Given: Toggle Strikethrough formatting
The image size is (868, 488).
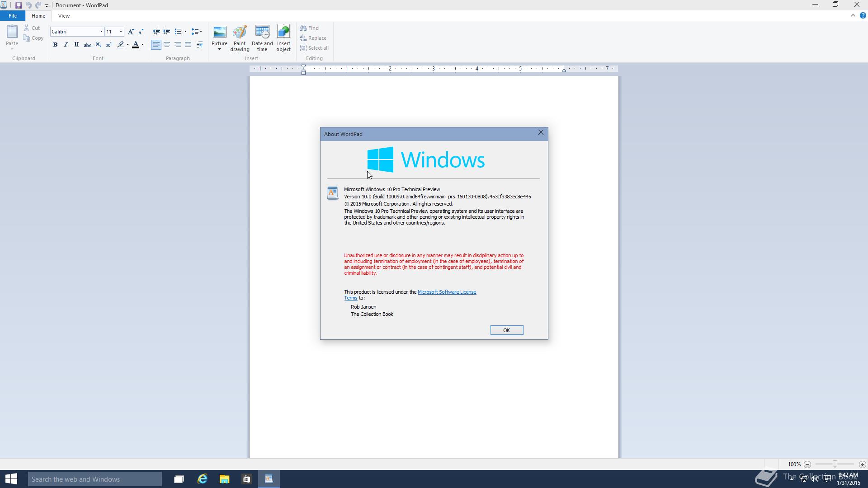Looking at the screenshot, I should tap(88, 45).
